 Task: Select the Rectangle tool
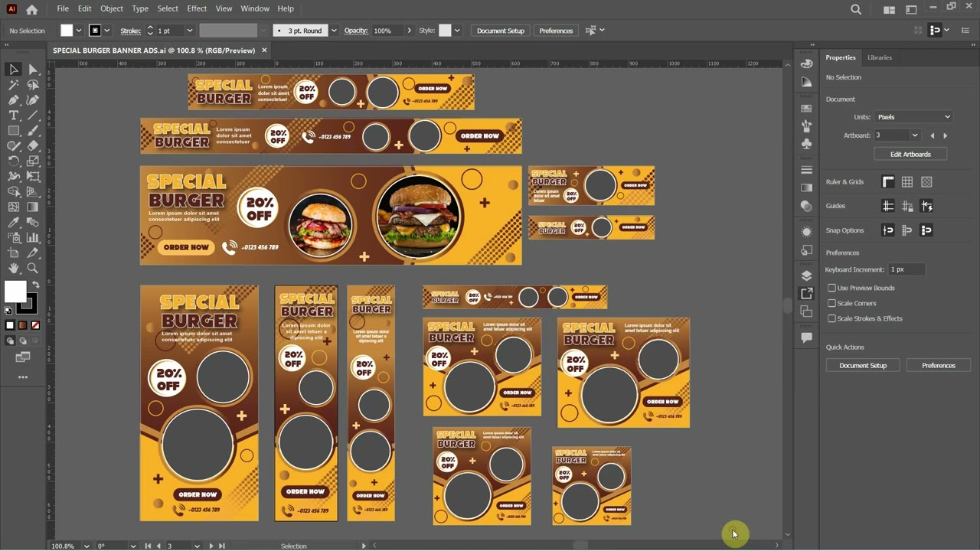14,130
